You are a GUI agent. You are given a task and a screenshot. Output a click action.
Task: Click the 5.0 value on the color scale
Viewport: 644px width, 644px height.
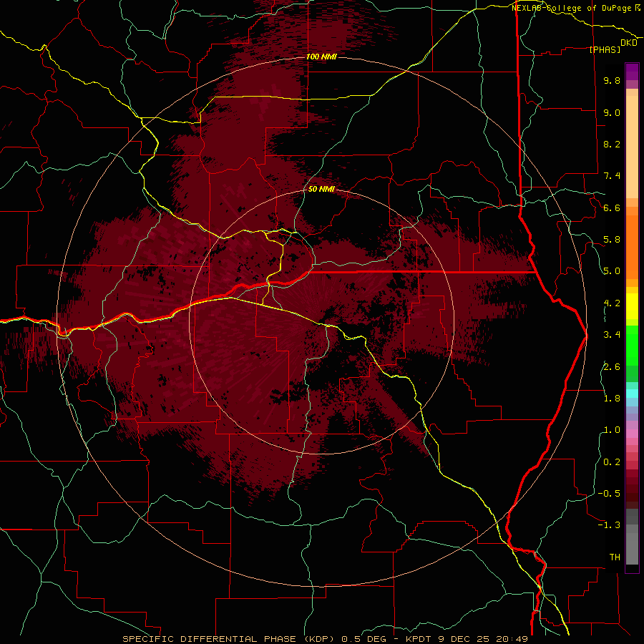[612, 271]
